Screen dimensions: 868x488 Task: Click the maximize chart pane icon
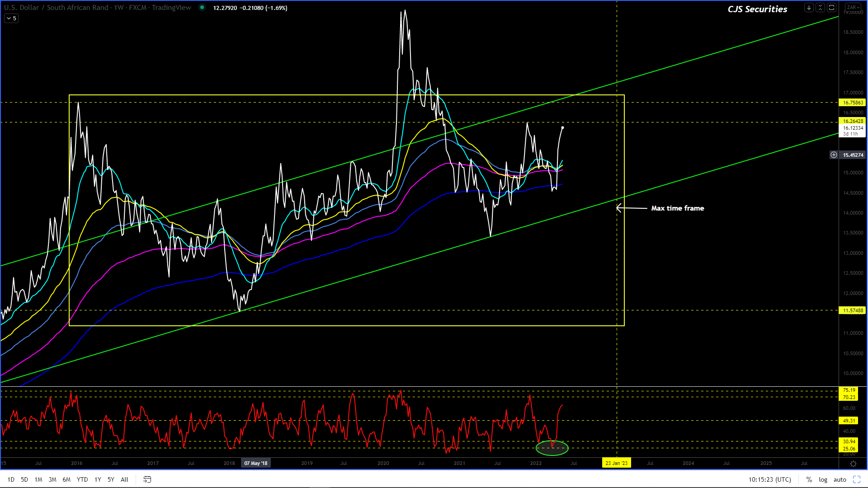click(x=831, y=8)
